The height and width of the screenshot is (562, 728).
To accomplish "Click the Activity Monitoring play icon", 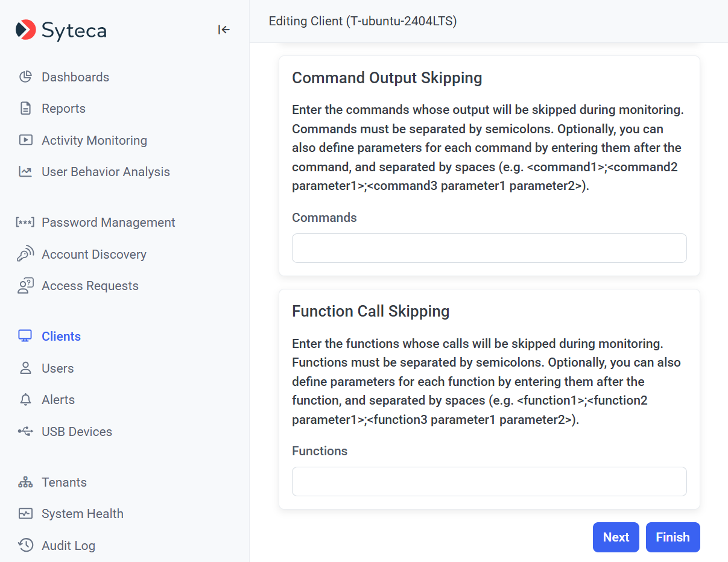I will click(x=25, y=140).
